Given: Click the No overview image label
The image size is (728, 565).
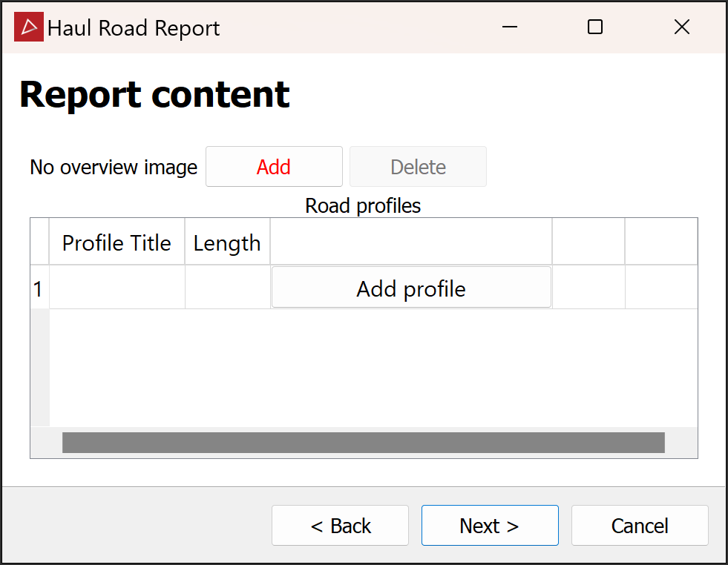Looking at the screenshot, I should [114, 168].
